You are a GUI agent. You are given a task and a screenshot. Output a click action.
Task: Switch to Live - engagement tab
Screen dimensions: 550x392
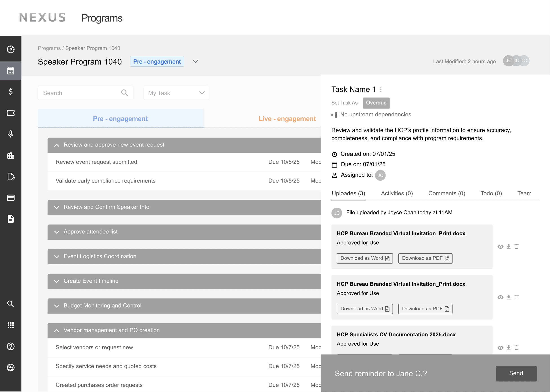(x=287, y=119)
